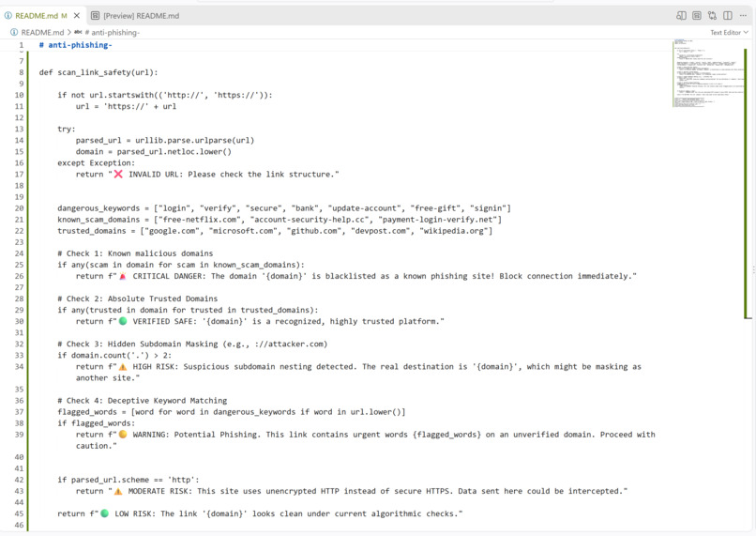756x536 pixels.
Task: Click 'if any(scam in domain' line
Action: [181, 265]
